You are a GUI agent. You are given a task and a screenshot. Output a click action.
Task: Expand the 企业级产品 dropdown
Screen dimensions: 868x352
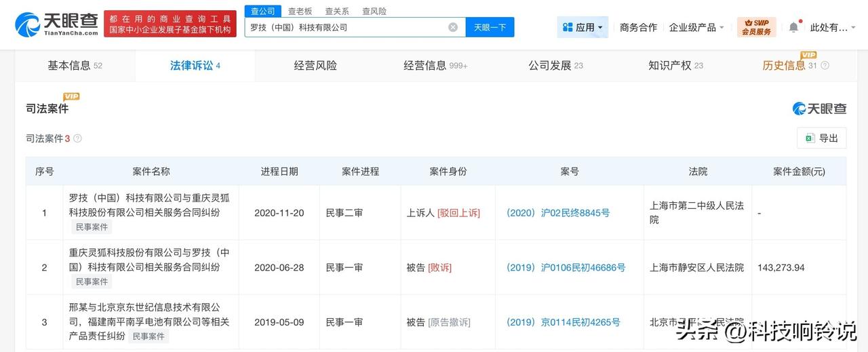[696, 27]
